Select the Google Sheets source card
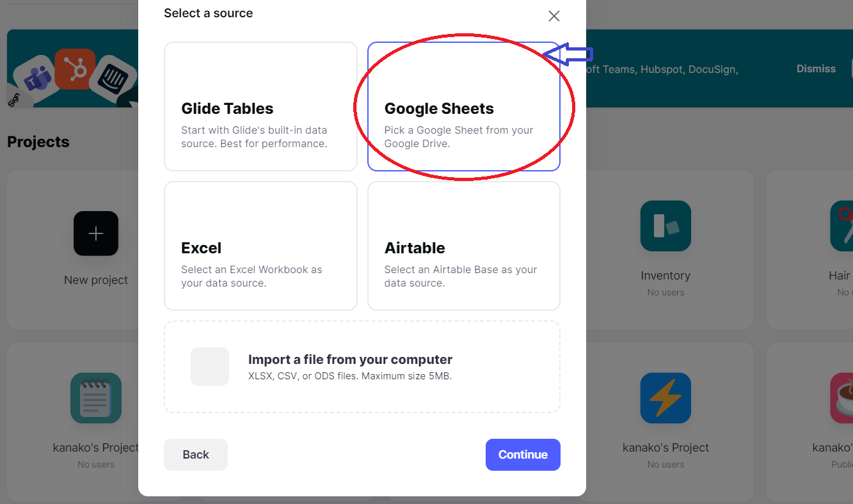The height and width of the screenshot is (504, 853). [x=464, y=106]
